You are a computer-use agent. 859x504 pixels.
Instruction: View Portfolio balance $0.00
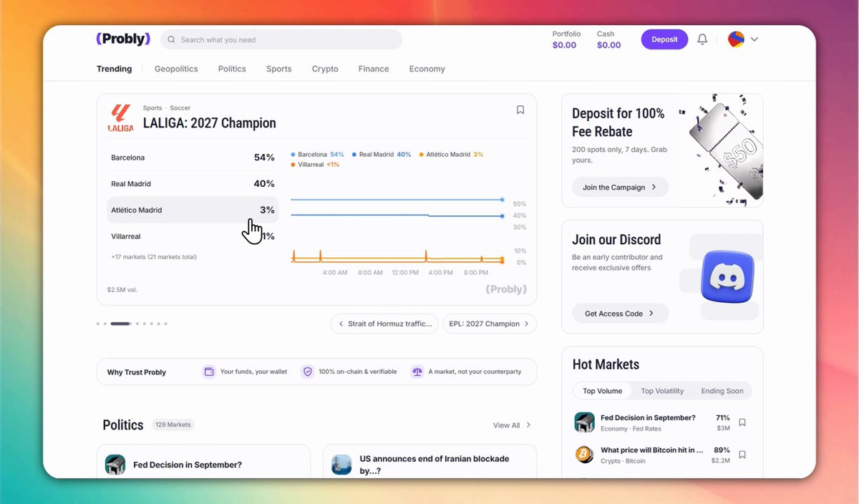coord(566,39)
